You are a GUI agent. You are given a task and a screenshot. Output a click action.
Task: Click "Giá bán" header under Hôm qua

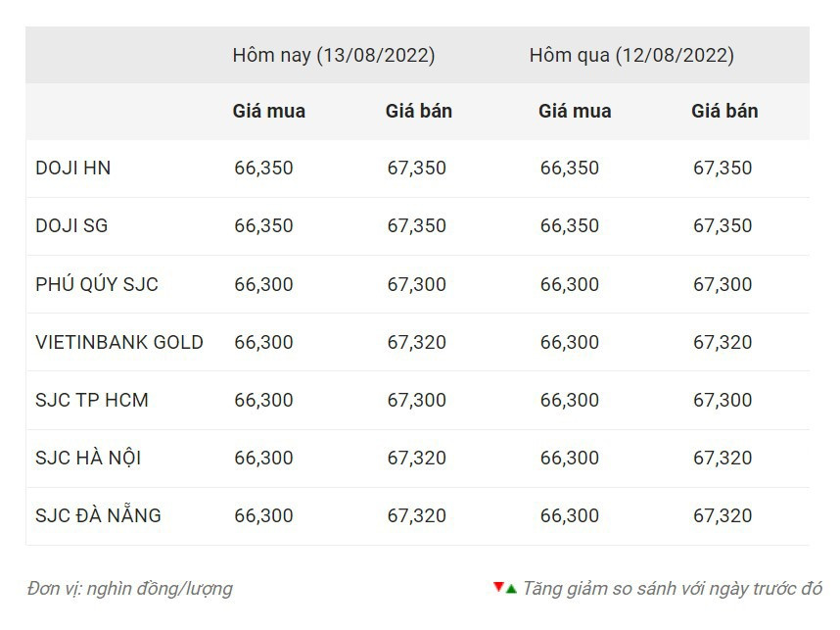tap(724, 111)
